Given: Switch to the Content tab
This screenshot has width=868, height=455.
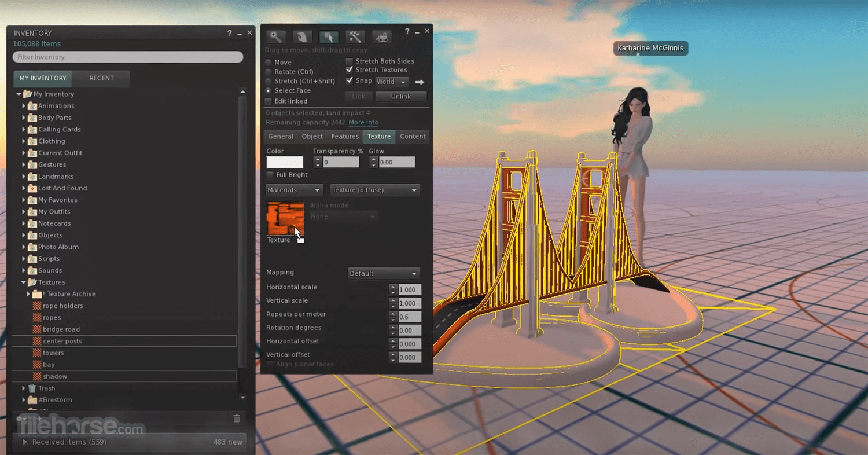Looking at the screenshot, I should 413,137.
